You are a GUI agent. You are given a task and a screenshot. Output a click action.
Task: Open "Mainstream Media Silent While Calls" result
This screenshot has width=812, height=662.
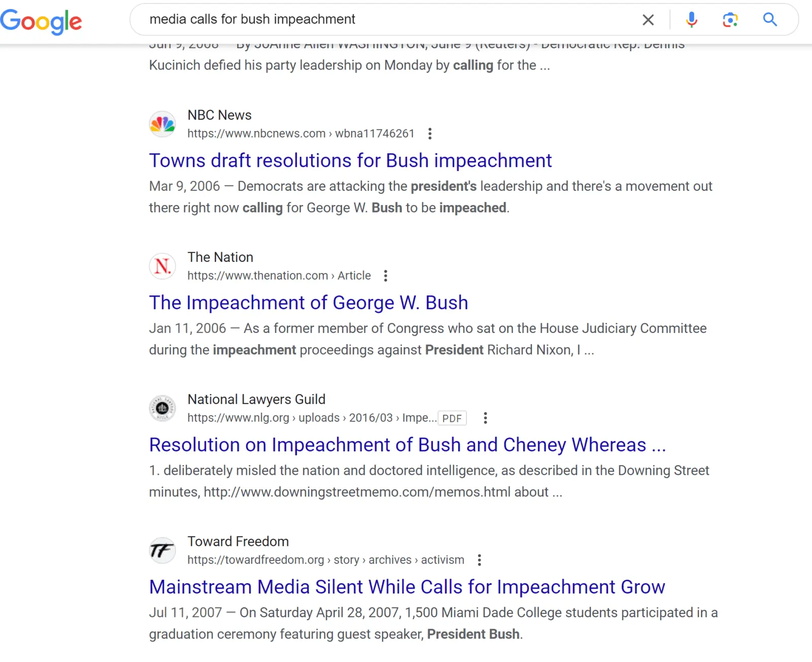tap(407, 587)
